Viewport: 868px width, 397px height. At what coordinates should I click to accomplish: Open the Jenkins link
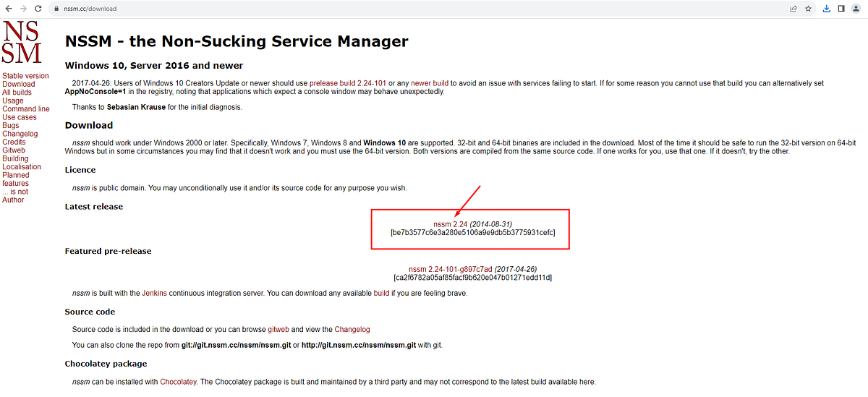click(x=154, y=294)
